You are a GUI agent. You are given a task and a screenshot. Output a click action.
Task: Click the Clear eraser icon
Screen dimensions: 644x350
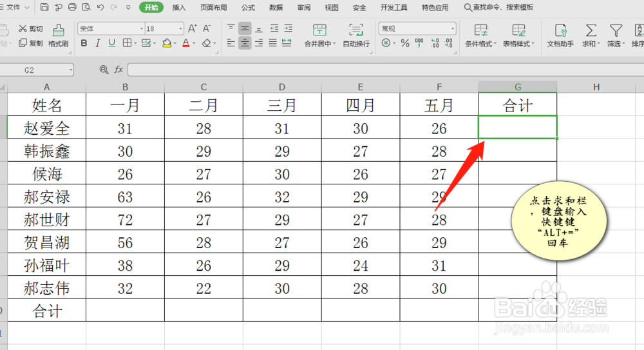[x=207, y=43]
